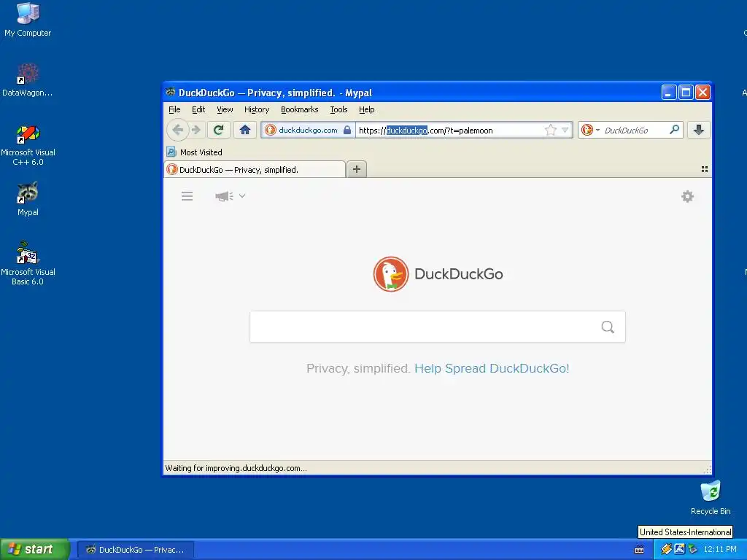Click the keyboard language indicator in taskbar
747x560 pixels.
(639, 550)
